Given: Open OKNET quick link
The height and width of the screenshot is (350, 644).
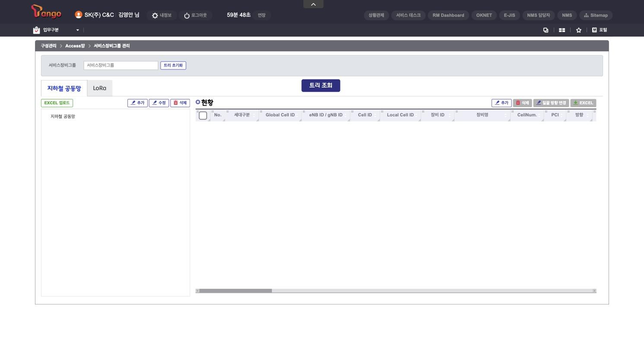Looking at the screenshot, I should pos(484,16).
